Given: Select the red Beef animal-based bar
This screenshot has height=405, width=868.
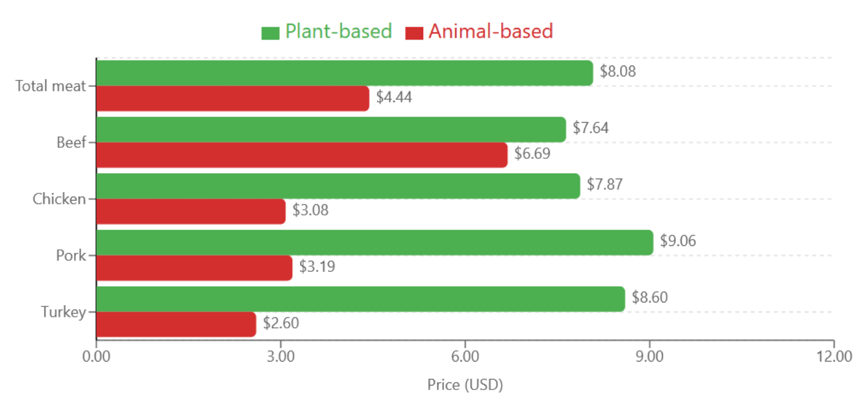Looking at the screenshot, I should (301, 155).
